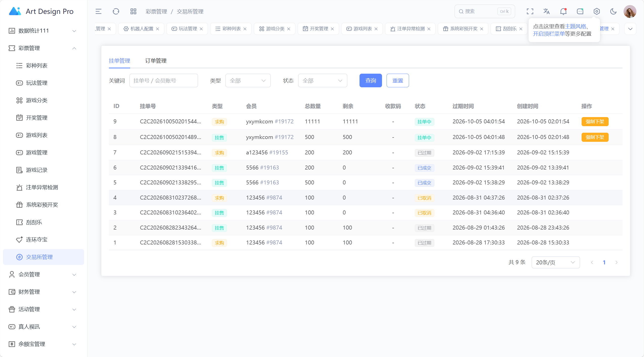The width and height of the screenshot is (644, 357).
Task: Expand the tab list dropdown arrow
Action: 630,29
